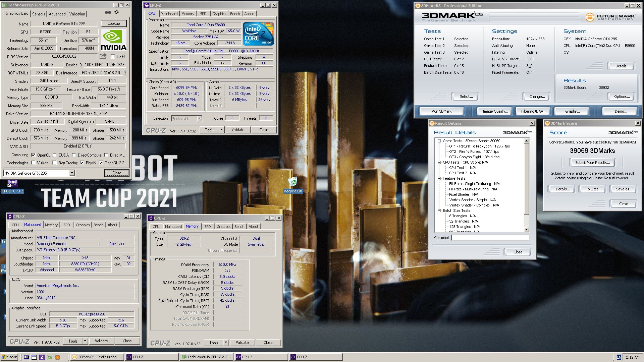The width and height of the screenshot is (644, 362).
Task: Switch to TechPowerUp GPU-Z taskbar item
Action: 206,357
